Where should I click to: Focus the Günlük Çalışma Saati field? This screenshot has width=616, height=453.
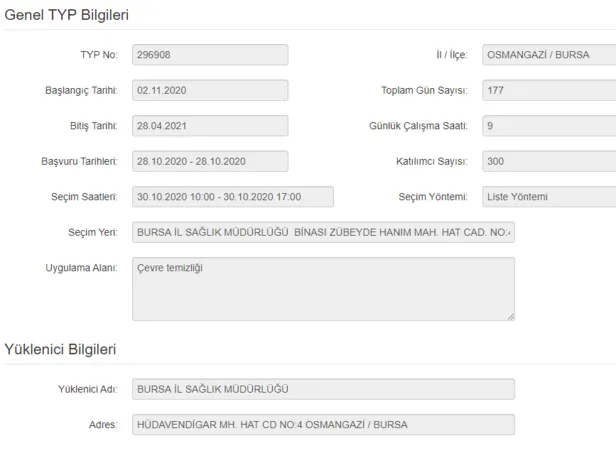[x=548, y=126]
